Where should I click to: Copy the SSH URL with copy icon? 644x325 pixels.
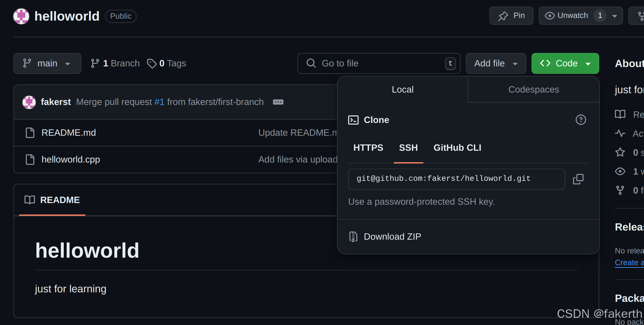point(578,179)
